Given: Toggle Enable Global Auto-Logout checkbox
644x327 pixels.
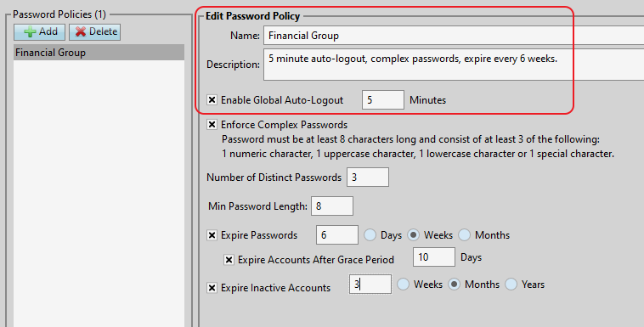Looking at the screenshot, I should 212,100.
